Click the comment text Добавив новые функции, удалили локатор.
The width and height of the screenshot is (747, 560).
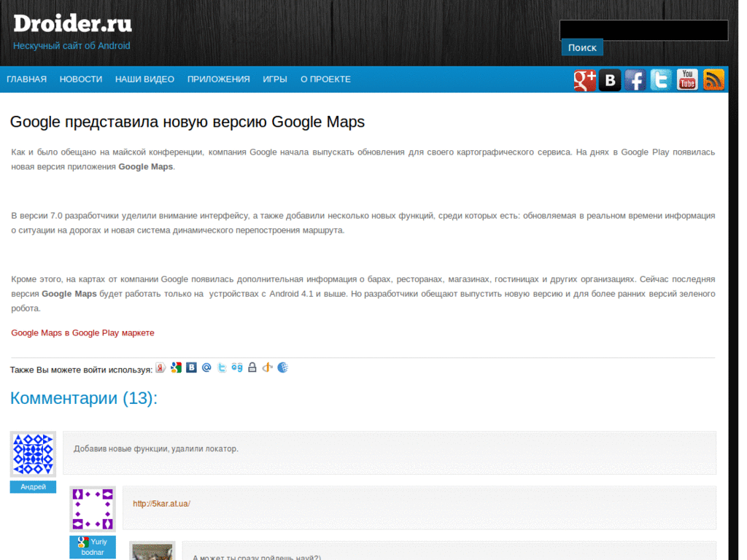(156, 449)
